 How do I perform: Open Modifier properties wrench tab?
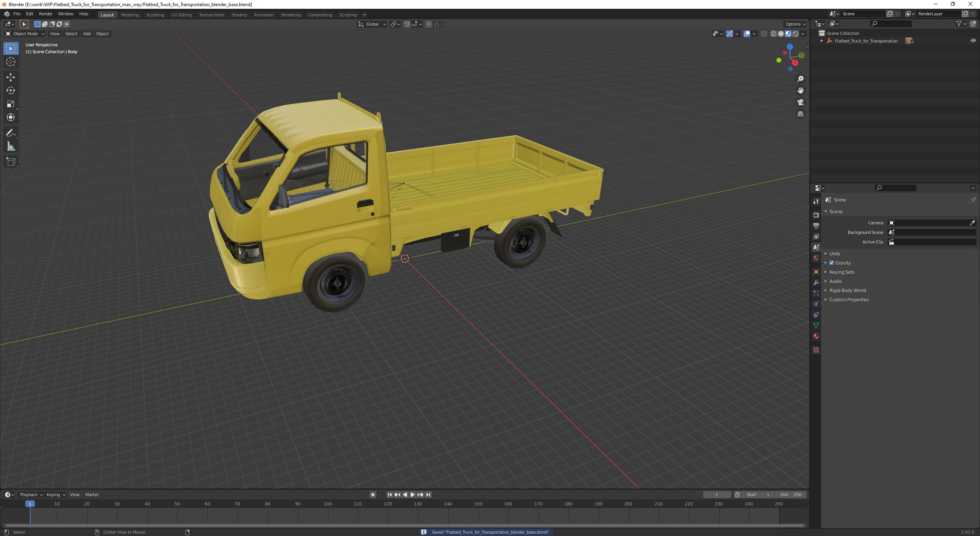coord(816,283)
